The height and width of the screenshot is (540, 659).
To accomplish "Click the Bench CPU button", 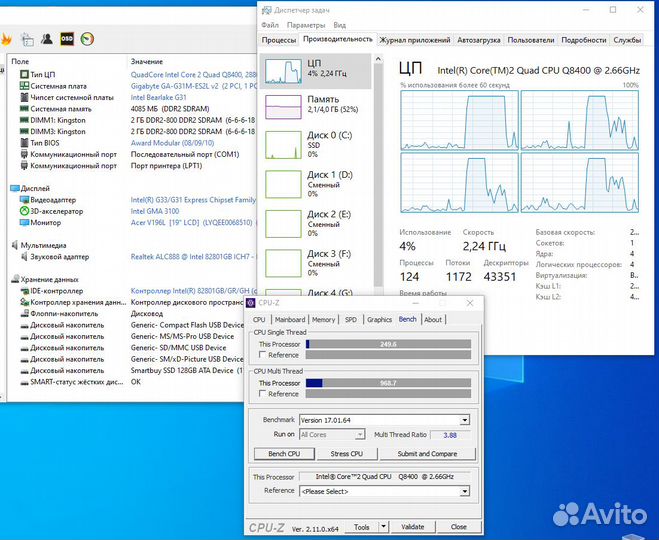I will click(x=284, y=454).
